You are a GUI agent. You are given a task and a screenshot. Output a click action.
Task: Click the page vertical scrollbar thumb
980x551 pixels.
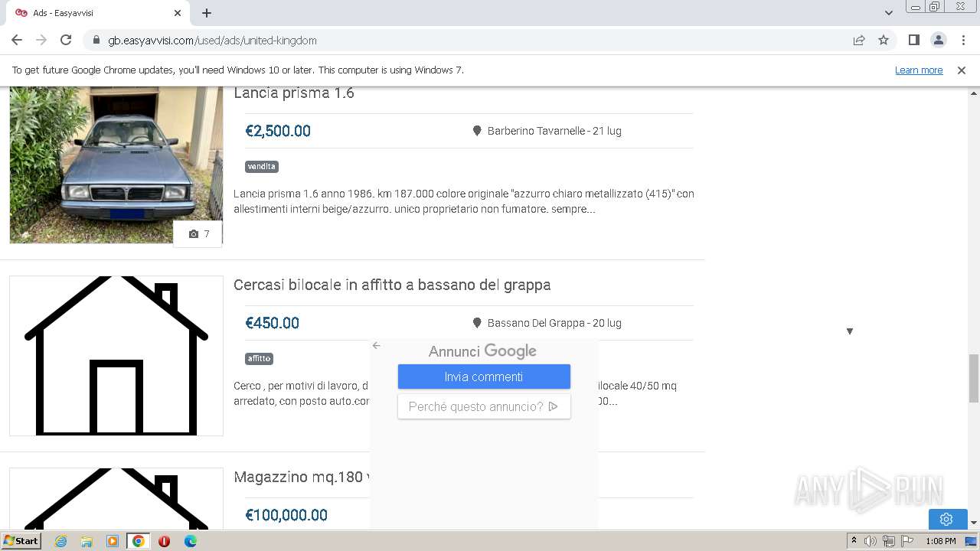pos(974,378)
